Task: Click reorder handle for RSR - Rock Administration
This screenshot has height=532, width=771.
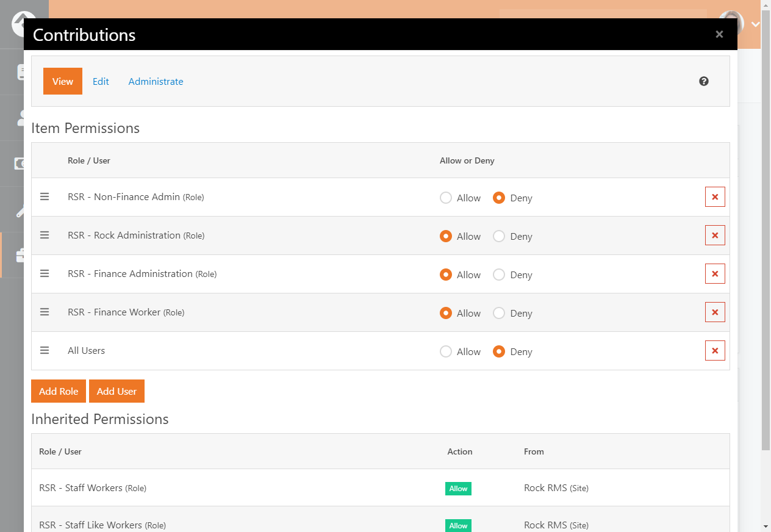Action: click(45, 235)
